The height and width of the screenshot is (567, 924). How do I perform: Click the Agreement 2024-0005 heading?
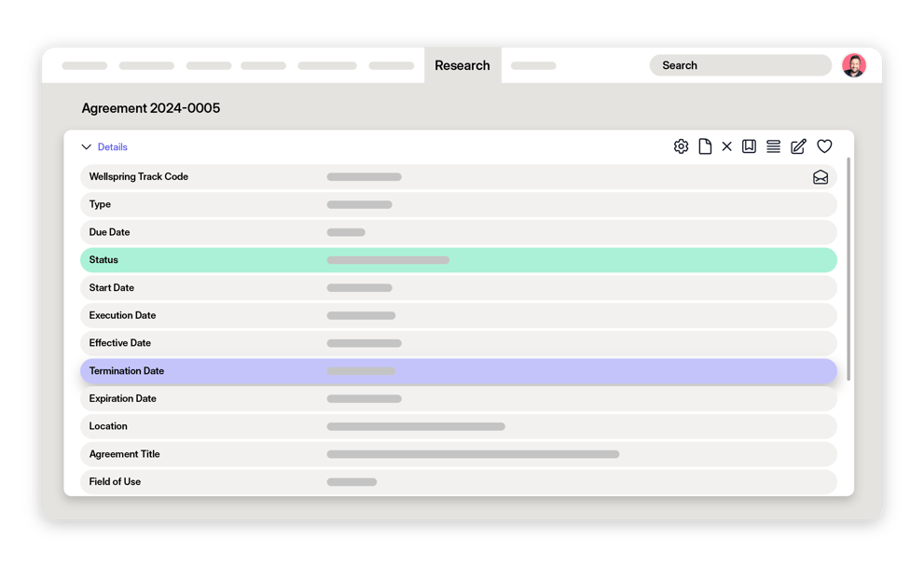point(151,108)
